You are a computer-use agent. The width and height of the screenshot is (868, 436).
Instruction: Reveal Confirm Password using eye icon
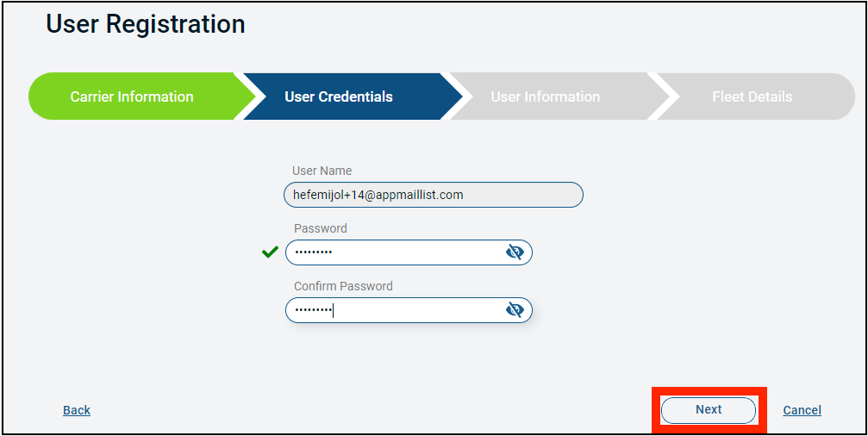pos(515,310)
